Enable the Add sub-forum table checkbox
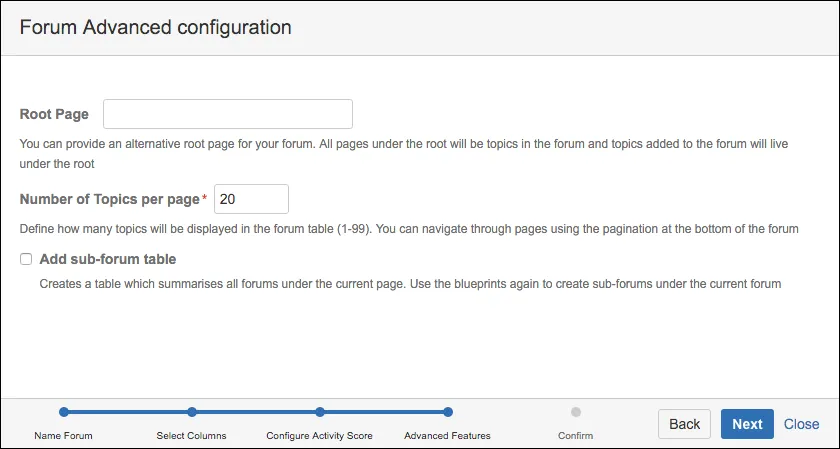This screenshot has width=840, height=449. (26, 259)
